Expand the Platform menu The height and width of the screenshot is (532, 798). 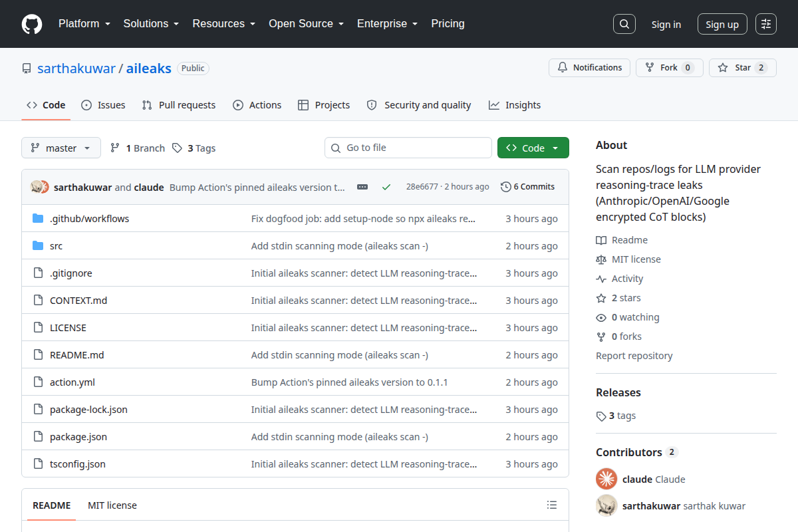tap(84, 24)
